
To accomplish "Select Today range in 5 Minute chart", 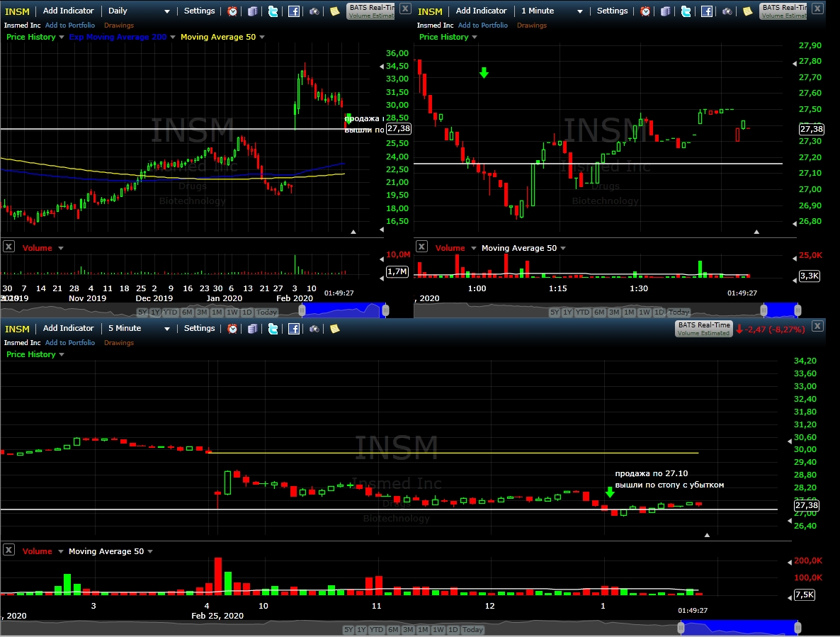I will tap(472, 629).
